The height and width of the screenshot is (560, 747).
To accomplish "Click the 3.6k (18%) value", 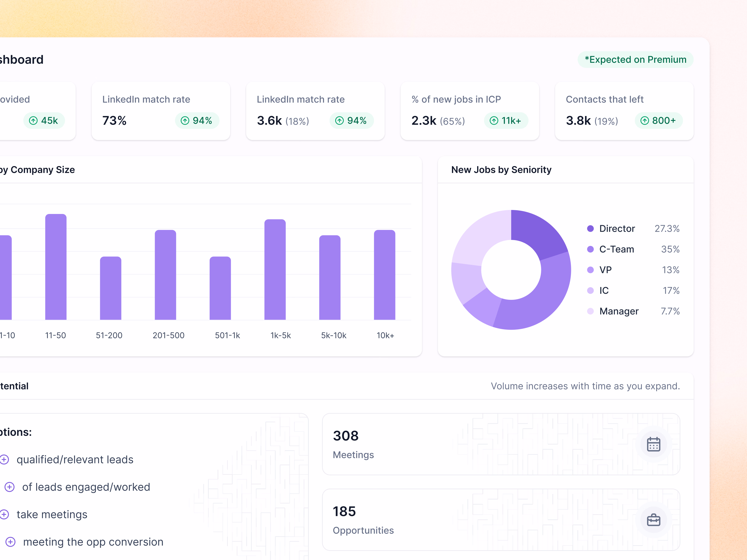I will pos(283,120).
